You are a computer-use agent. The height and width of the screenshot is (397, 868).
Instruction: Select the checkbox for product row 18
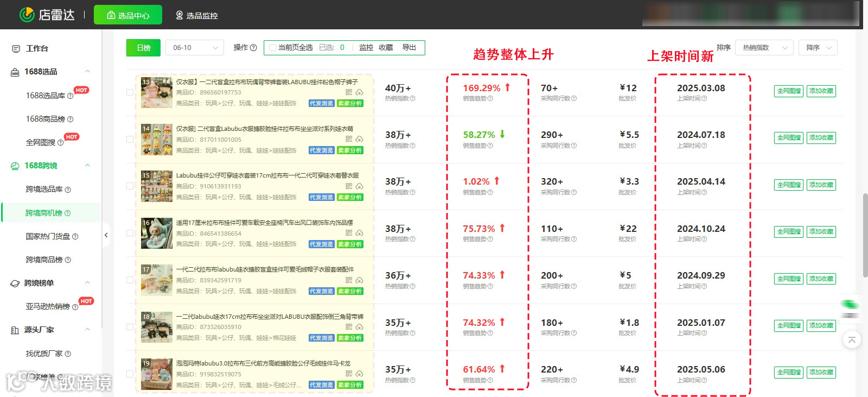130,327
